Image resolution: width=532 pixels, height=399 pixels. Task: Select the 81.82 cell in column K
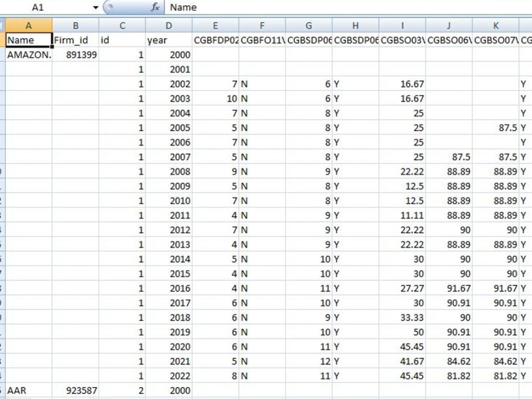pyautogui.click(x=496, y=376)
